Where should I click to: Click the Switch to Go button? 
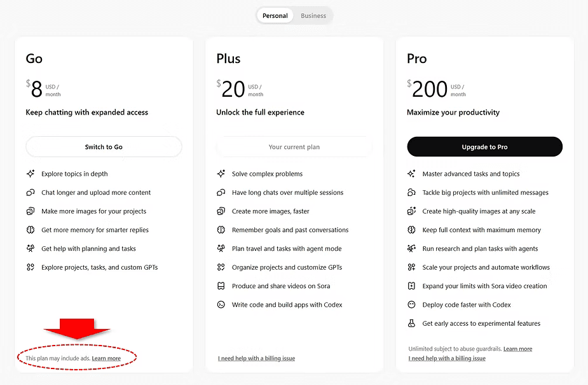(x=104, y=147)
